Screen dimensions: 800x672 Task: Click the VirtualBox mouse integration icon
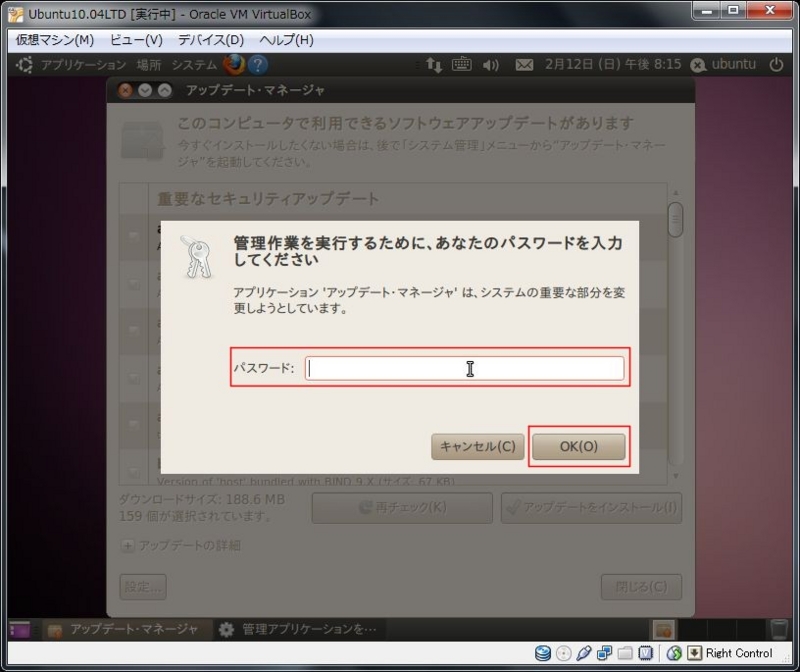674,653
